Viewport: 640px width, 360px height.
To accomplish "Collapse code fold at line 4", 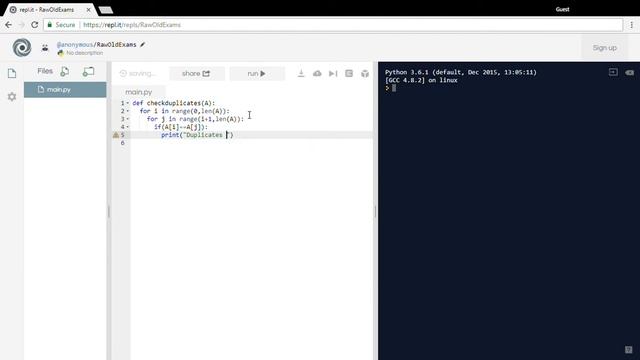I will coord(128,127).
